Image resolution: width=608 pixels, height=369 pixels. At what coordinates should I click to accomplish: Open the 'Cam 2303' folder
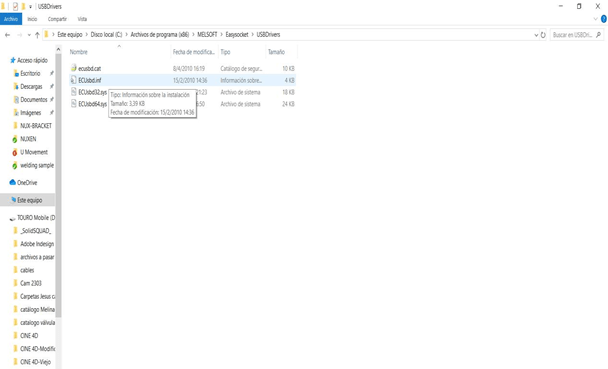click(31, 283)
